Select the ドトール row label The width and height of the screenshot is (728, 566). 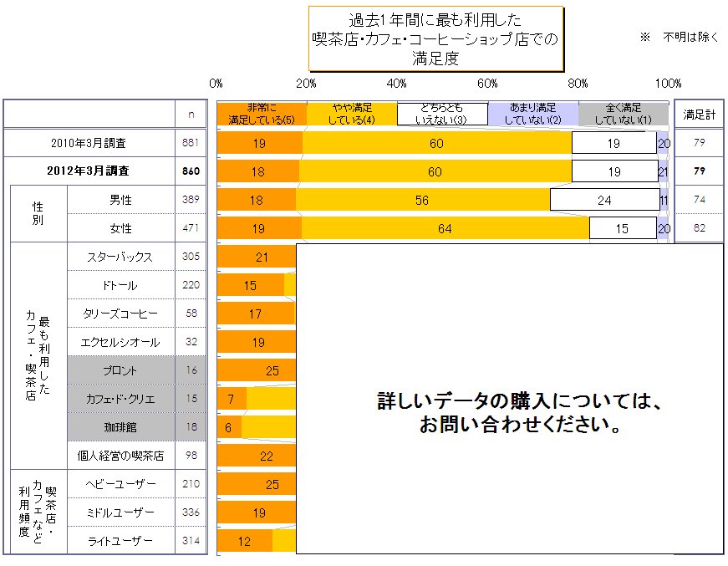coord(120,285)
